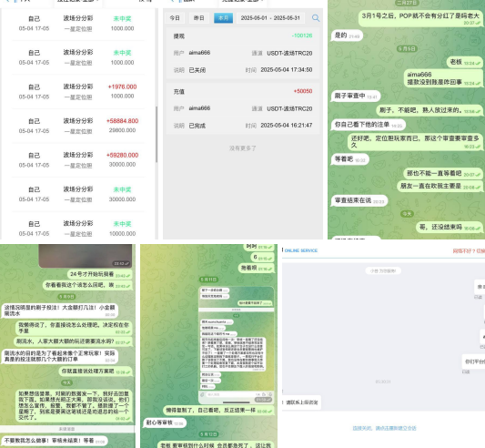
Task: Click the 没有更多了 end-of-list label
Action: pos(242,148)
